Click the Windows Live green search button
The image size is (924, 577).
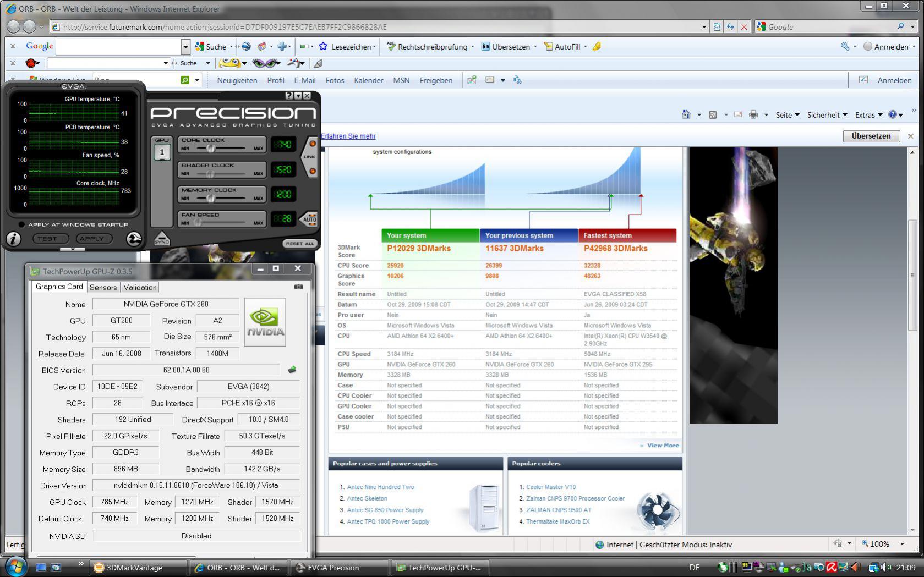click(x=185, y=80)
